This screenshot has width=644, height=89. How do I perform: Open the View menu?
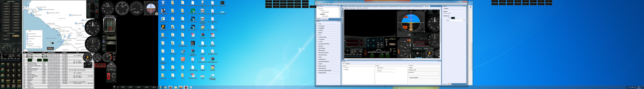pyautogui.click(x=324, y=4)
